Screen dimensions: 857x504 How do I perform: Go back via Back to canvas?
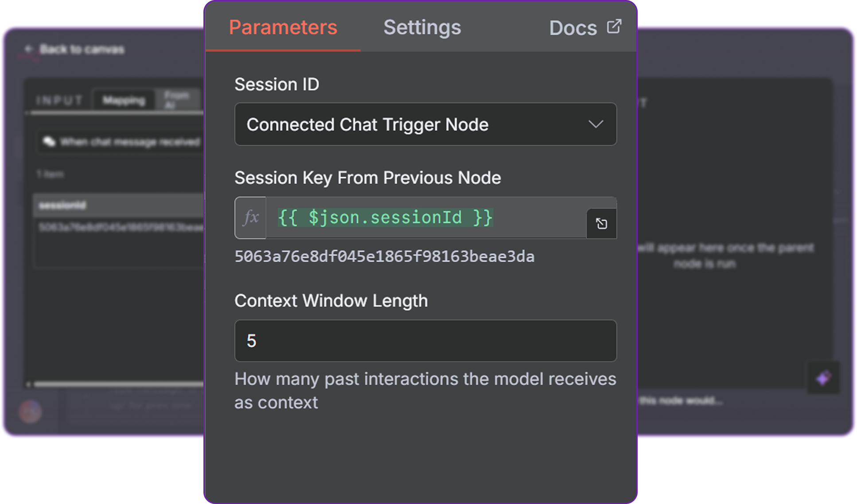[x=82, y=49]
